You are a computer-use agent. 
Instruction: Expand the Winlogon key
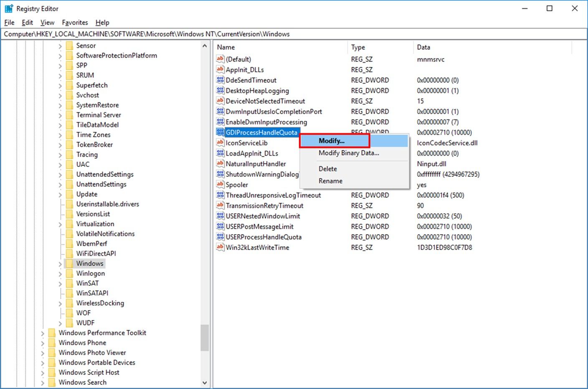coord(60,274)
